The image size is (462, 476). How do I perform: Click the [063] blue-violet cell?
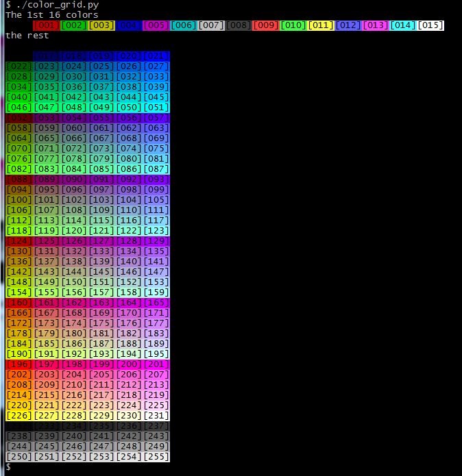(156, 128)
